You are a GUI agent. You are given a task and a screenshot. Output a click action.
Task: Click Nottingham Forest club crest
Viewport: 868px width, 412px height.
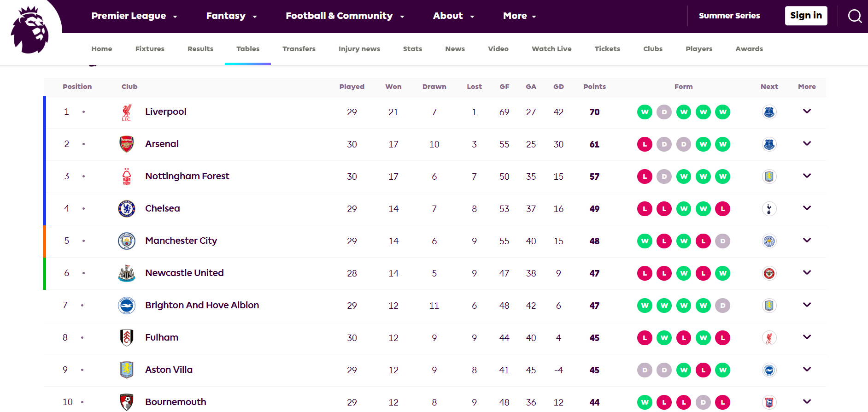coord(126,177)
